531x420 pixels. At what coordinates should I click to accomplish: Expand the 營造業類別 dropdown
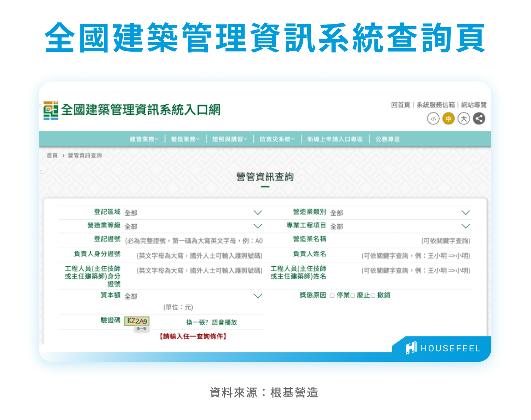400,213
